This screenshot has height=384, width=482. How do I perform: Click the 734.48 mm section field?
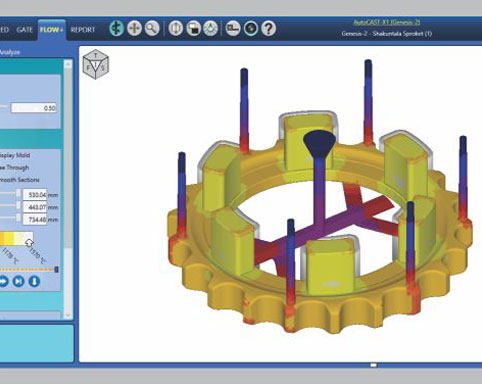tap(35, 219)
